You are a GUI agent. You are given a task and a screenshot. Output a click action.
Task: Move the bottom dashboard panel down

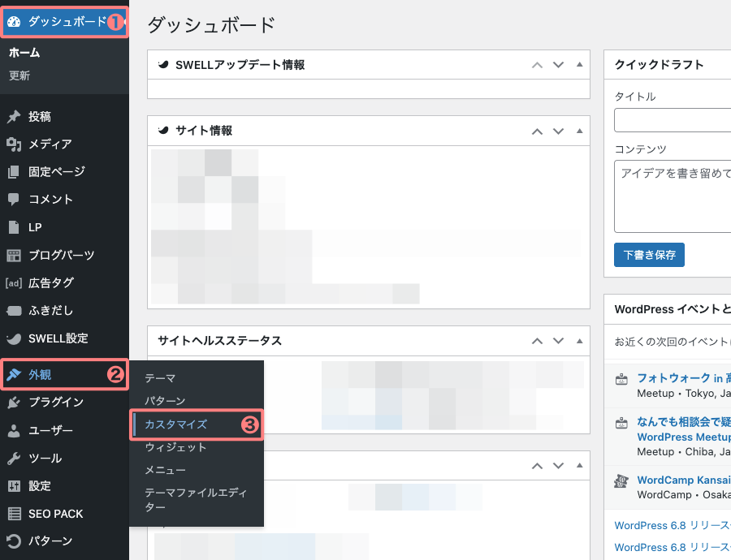click(x=559, y=466)
